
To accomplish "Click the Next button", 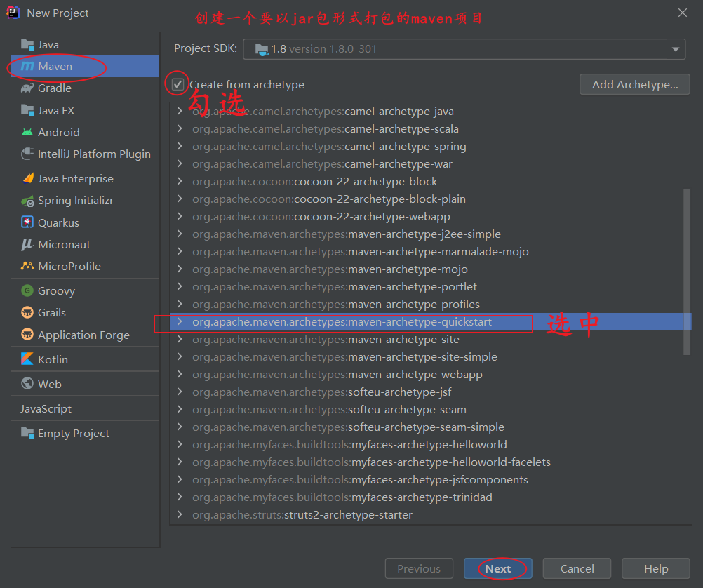I will 497,569.
